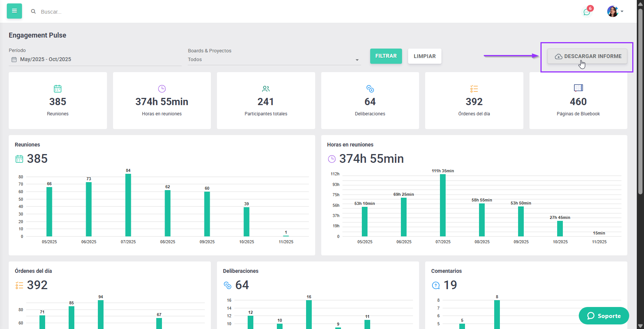Click the Deliberaciones summary card icon
Image resolution: width=644 pixels, height=329 pixels.
click(x=370, y=89)
